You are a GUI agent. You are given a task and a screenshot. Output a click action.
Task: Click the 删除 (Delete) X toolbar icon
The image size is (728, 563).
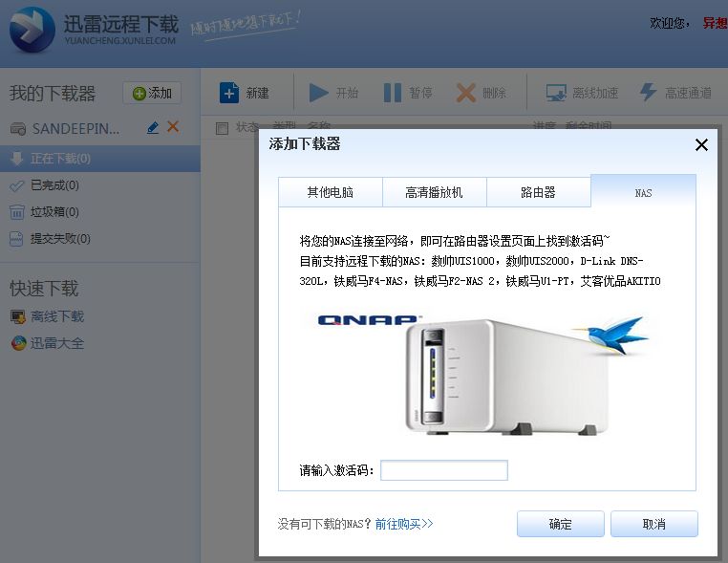click(x=465, y=93)
